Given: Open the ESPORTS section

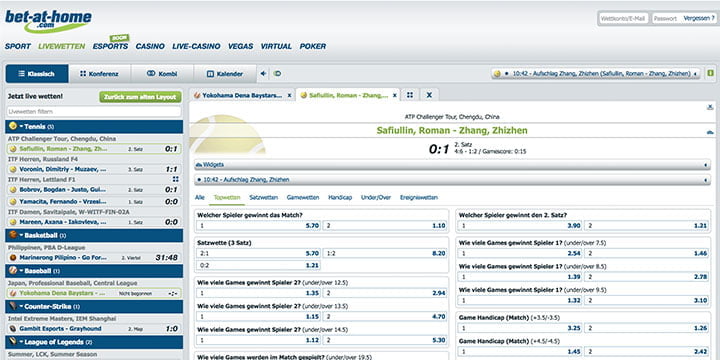Looking at the screenshot, I should click(110, 46).
